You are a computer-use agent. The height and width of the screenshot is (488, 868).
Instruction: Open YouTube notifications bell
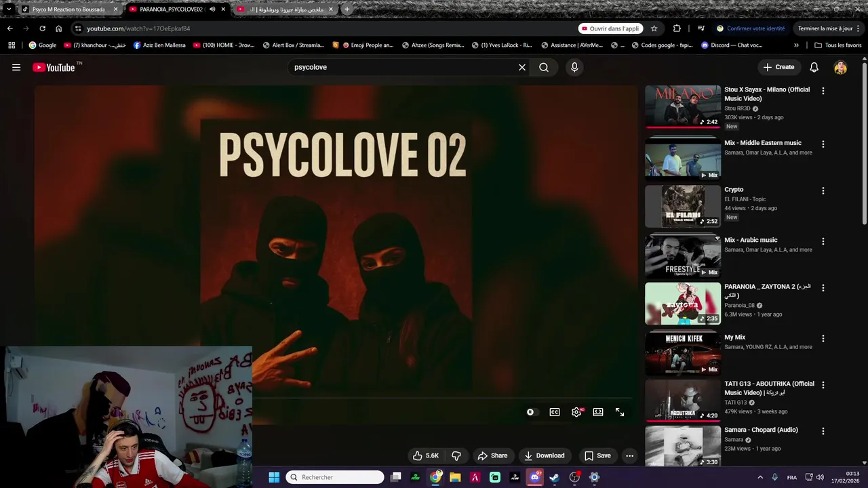pos(814,67)
